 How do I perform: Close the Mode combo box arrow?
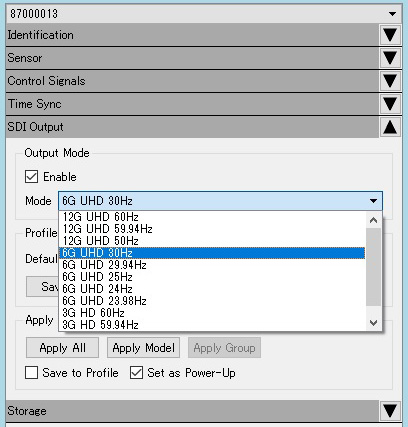[373, 201]
